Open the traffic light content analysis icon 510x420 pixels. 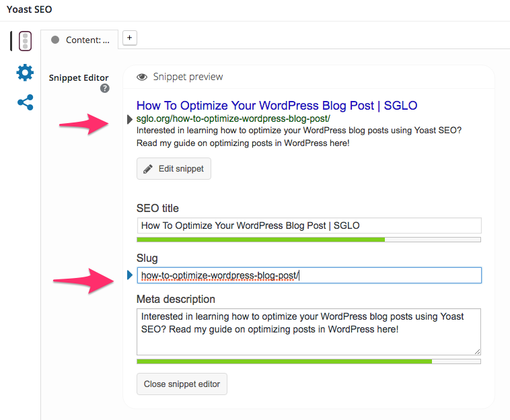(26, 40)
